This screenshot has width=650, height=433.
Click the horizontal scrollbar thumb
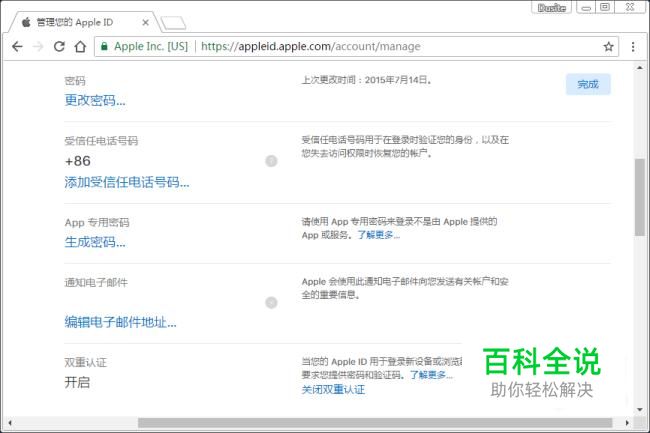click(x=375, y=423)
